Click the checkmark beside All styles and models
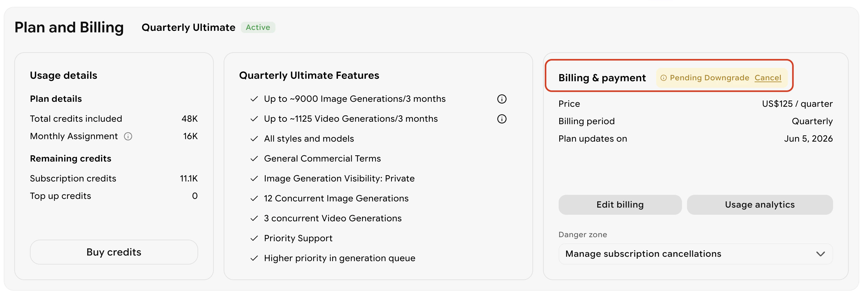 point(254,139)
